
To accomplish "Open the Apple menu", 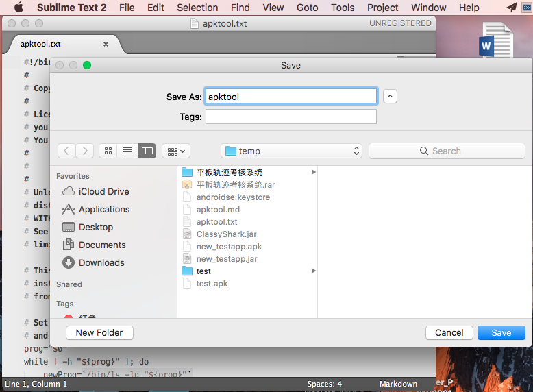I will pyautogui.click(x=18, y=7).
